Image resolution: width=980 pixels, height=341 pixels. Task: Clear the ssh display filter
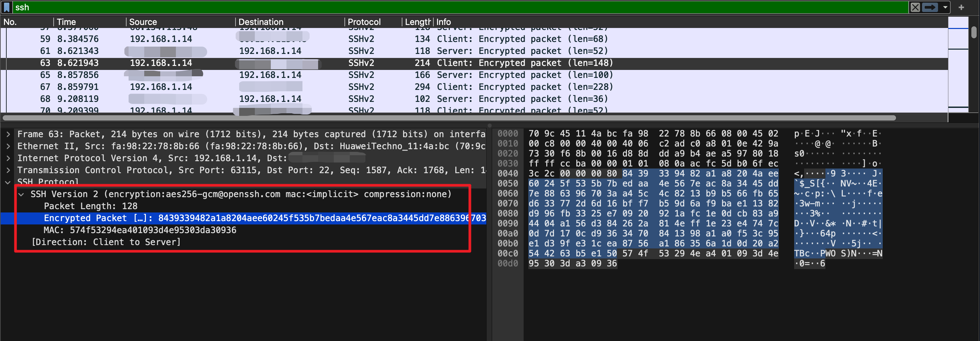point(915,7)
